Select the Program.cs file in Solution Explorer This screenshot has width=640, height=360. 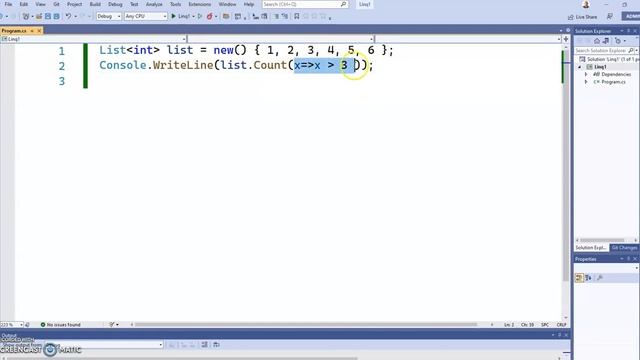coord(613,82)
